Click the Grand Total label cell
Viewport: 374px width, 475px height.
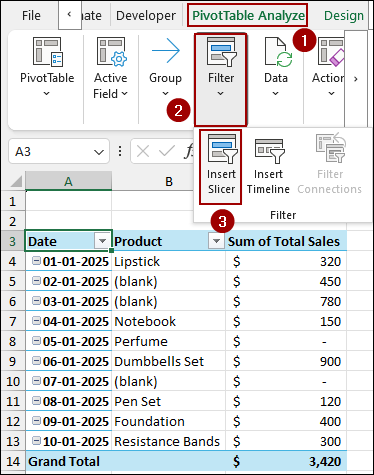pos(68,461)
